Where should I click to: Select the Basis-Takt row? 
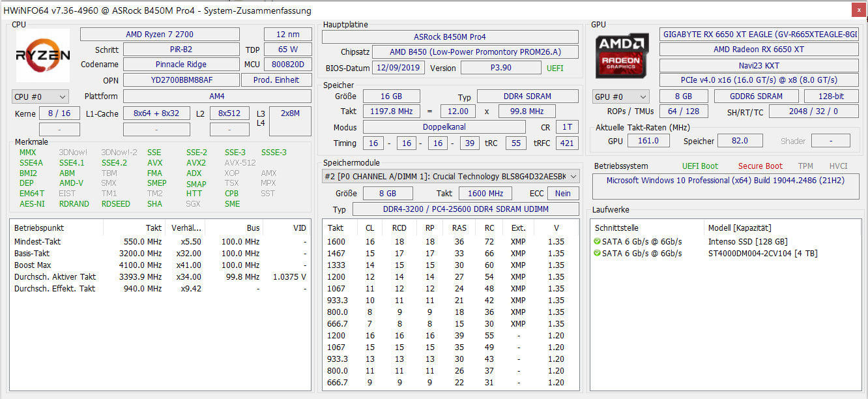(x=160, y=254)
